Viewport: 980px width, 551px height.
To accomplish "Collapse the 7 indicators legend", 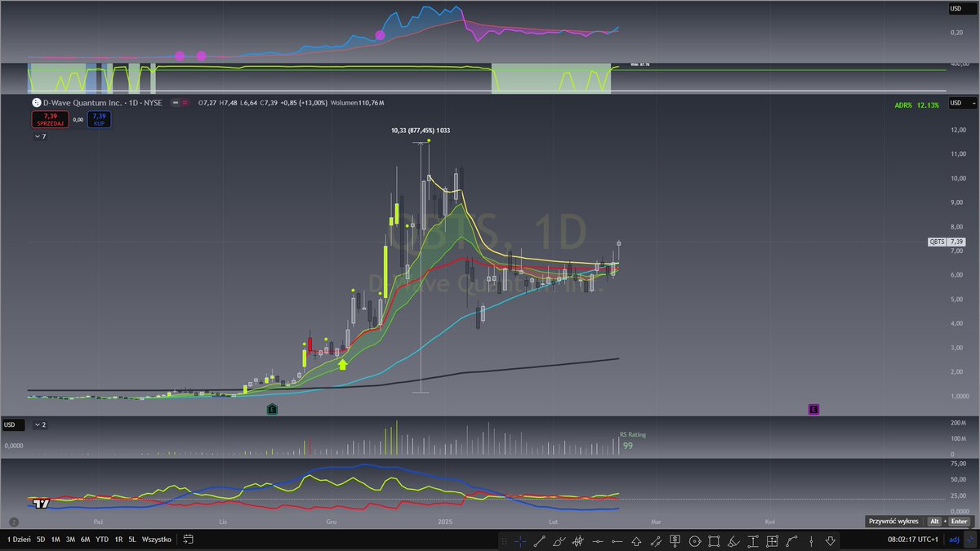I will [40, 136].
